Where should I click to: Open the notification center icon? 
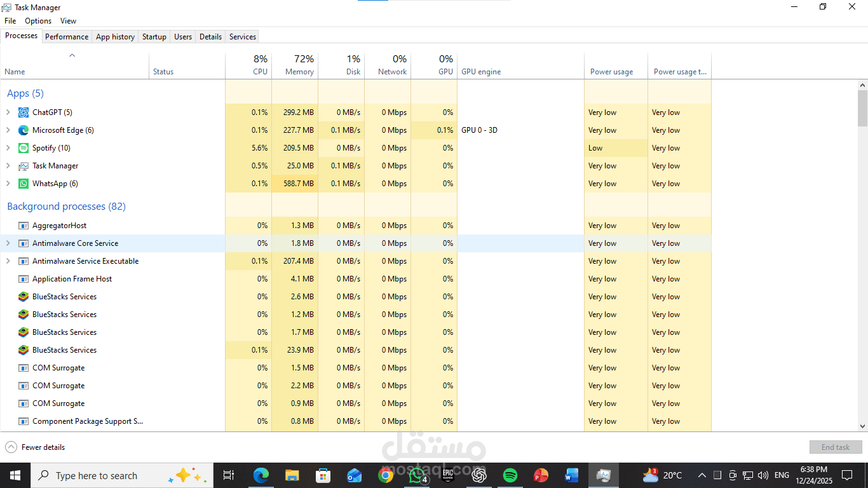[x=847, y=475]
